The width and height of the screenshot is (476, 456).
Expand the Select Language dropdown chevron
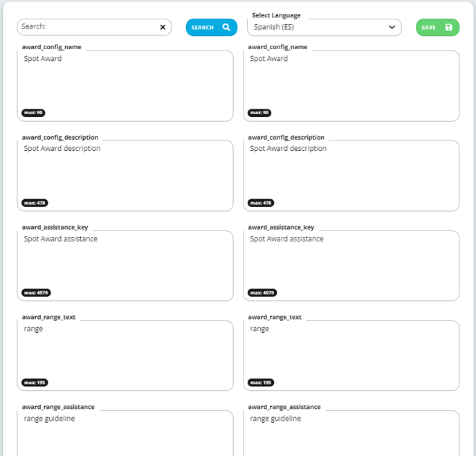pyautogui.click(x=392, y=27)
